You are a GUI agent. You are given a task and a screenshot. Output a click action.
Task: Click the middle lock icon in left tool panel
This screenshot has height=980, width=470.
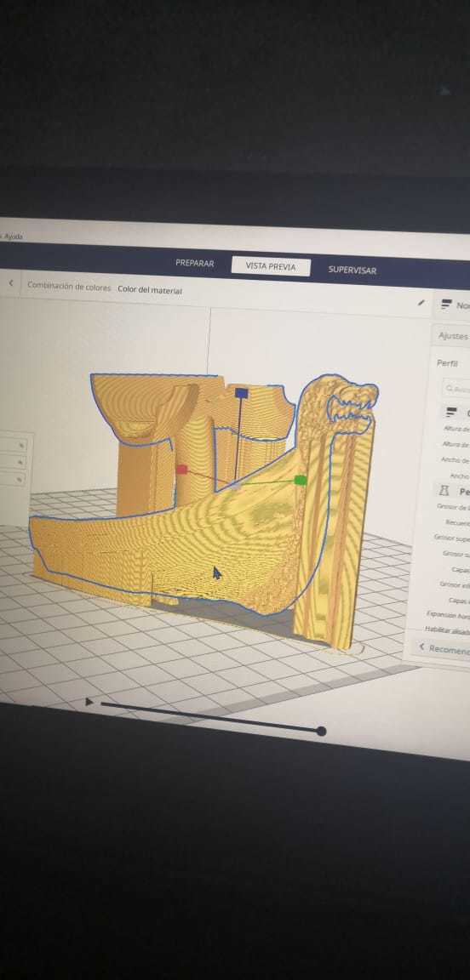[21, 462]
